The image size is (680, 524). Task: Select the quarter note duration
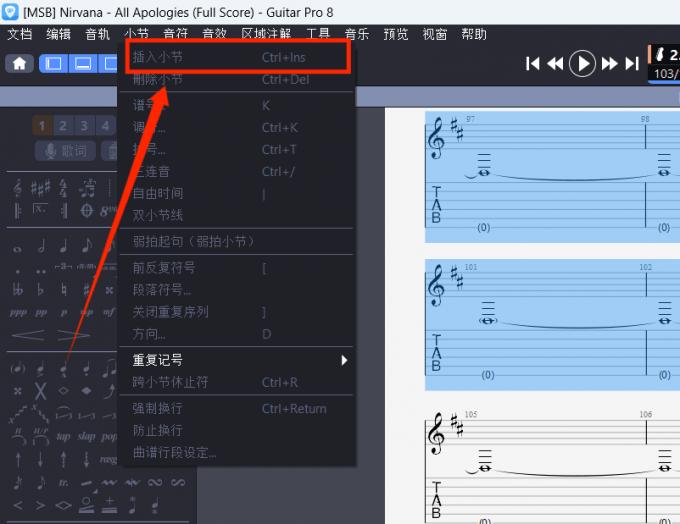point(63,246)
